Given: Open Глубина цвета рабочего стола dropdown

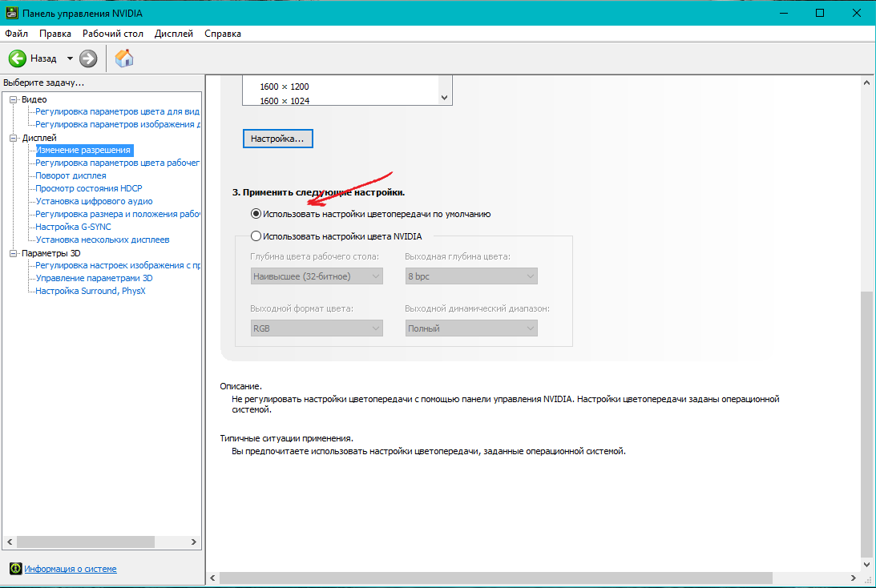Looking at the screenshot, I should [317, 276].
